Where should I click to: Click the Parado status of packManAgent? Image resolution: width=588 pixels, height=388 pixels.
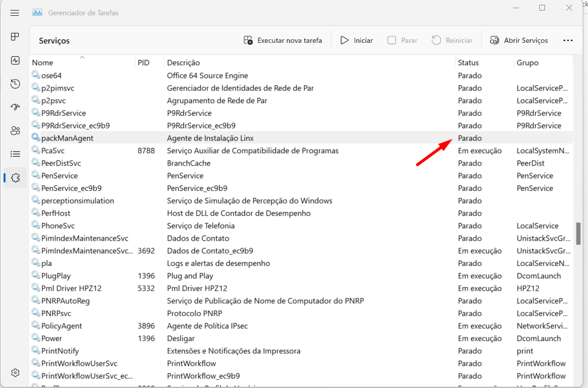coord(469,139)
